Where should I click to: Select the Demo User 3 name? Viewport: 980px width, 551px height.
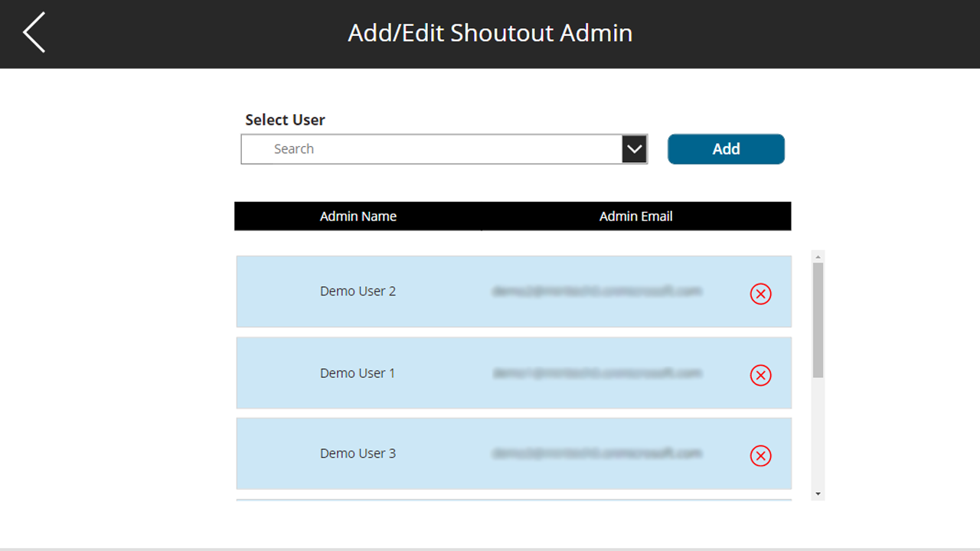pos(358,454)
